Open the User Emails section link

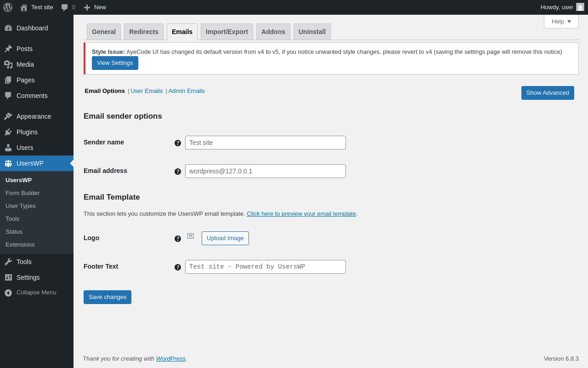147,91
